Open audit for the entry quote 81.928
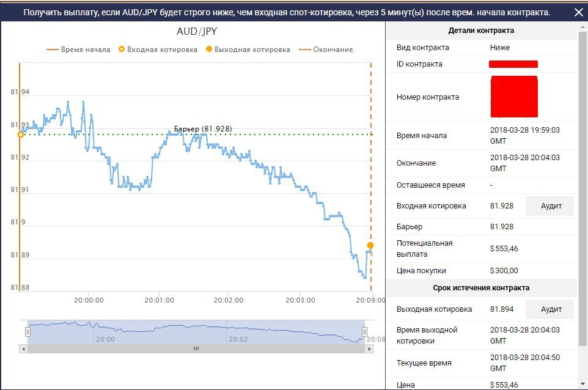The image size is (588, 390). 551,206
